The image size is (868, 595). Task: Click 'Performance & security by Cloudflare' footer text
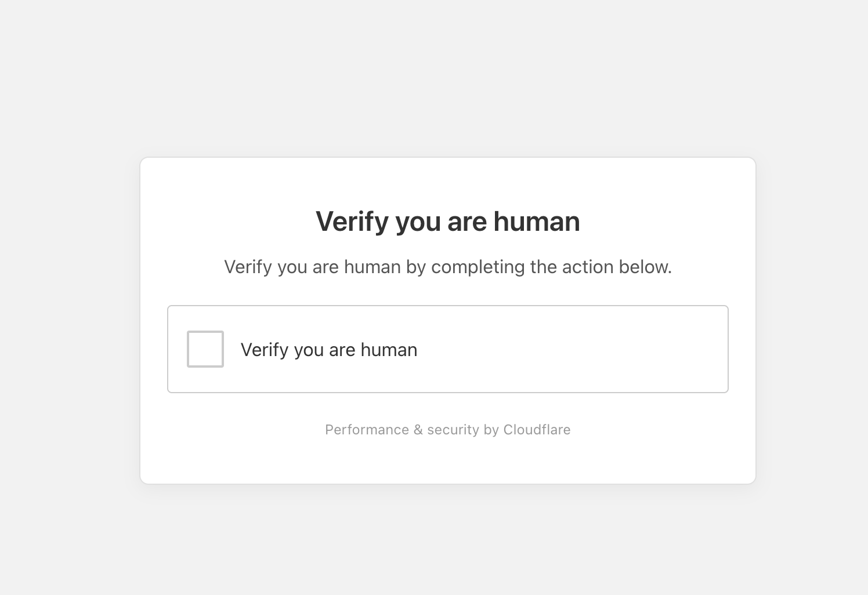(x=447, y=430)
